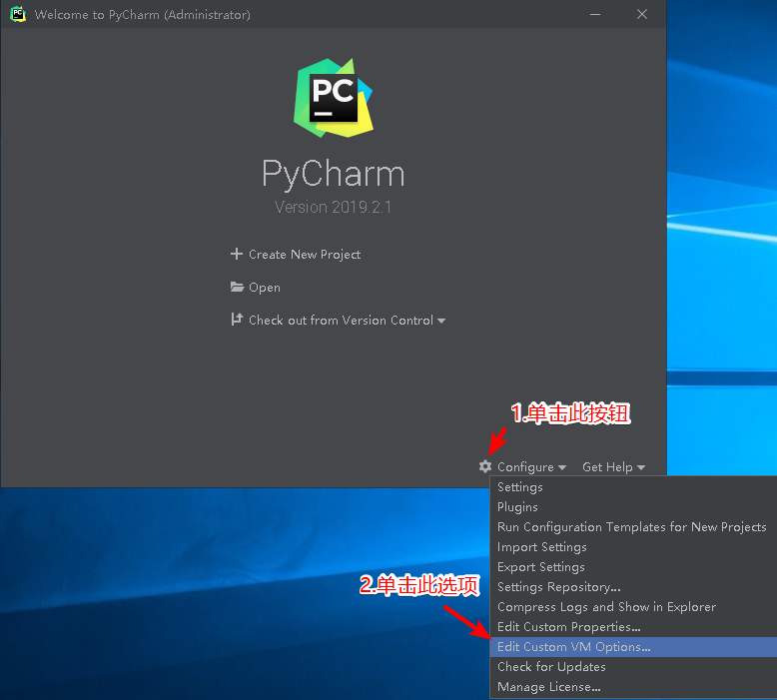Click the version control checkout icon
The height and width of the screenshot is (700, 777).
tap(237, 320)
